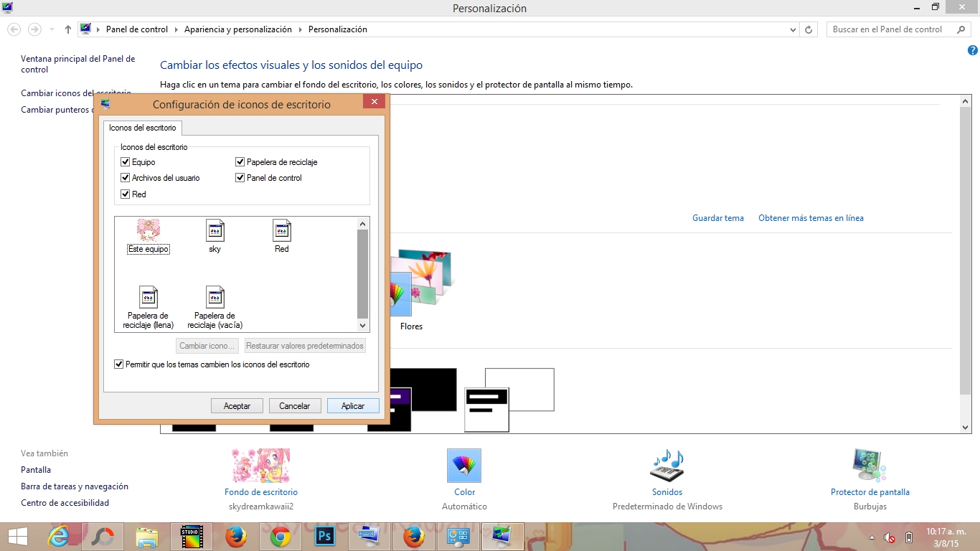Switch to Photoshop in the taskbar

(324, 537)
